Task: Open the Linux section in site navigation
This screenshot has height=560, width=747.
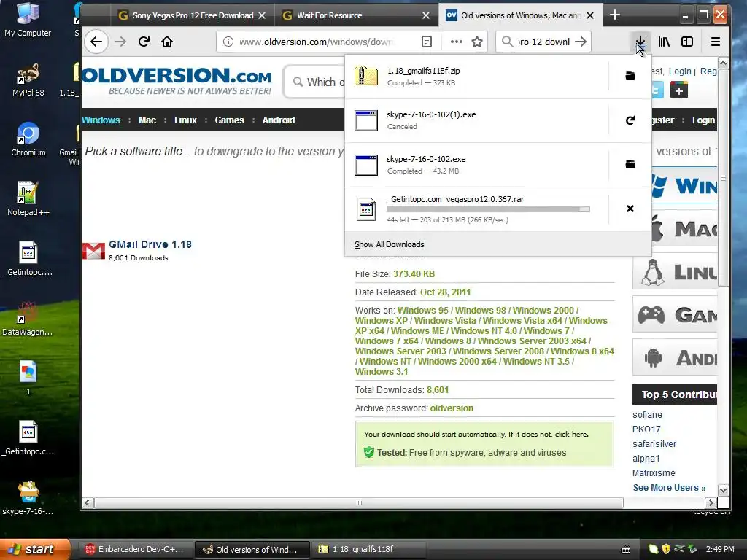Action: tap(185, 120)
